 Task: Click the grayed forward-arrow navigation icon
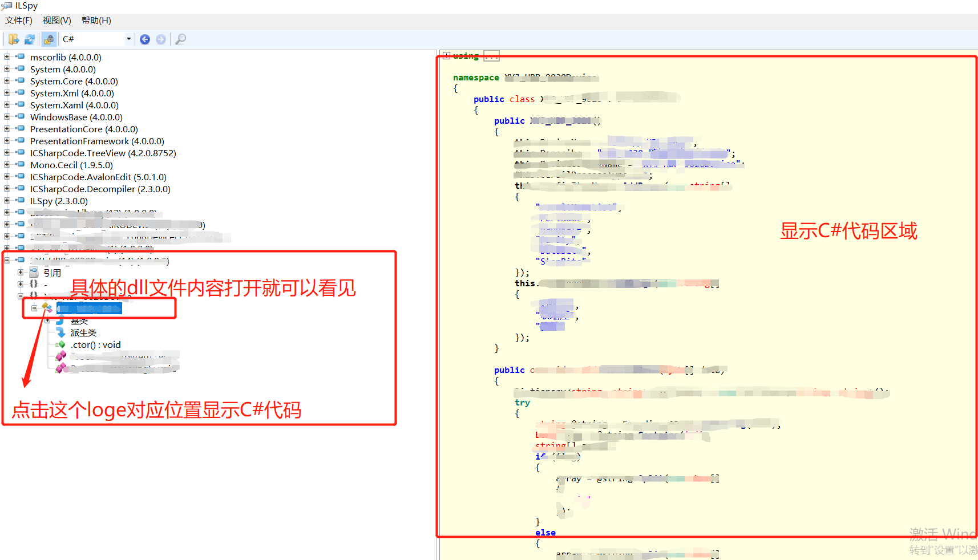tap(161, 39)
